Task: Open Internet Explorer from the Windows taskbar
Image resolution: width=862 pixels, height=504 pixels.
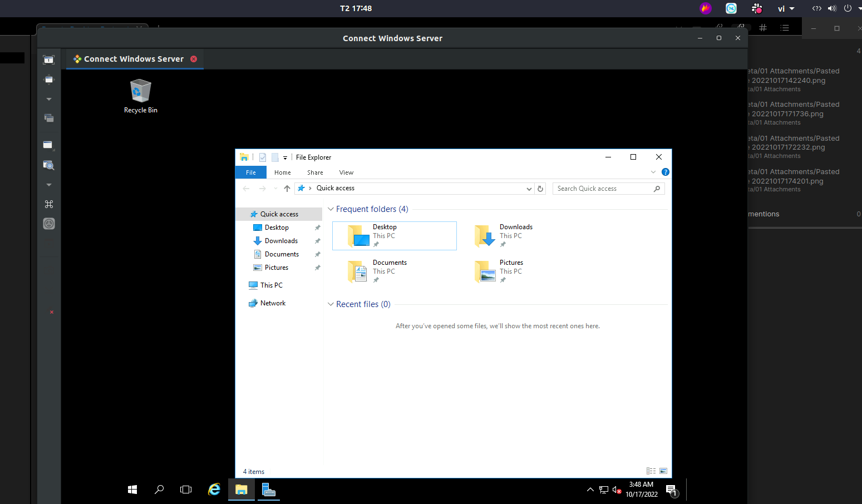Action: pyautogui.click(x=214, y=490)
